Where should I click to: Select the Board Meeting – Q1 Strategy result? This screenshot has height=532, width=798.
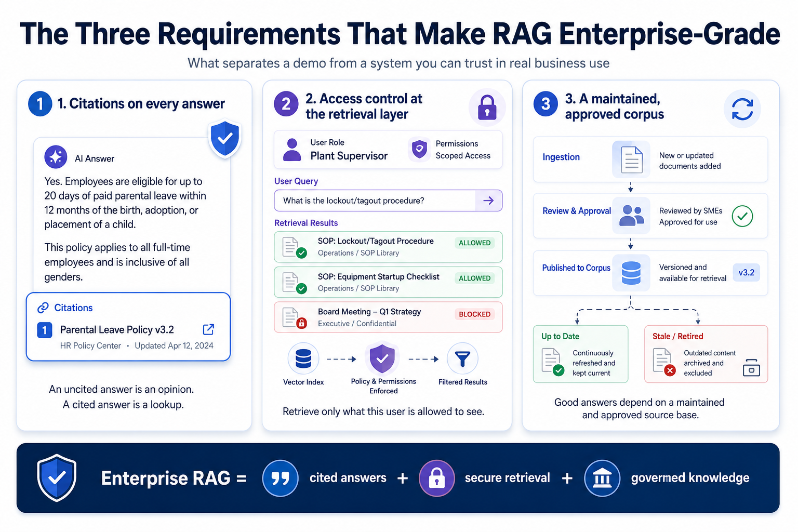[x=388, y=317]
